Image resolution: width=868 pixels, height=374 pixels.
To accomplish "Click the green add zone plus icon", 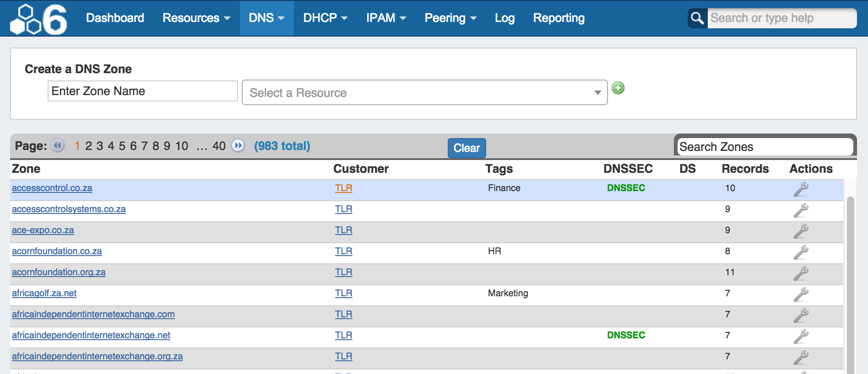I will click(618, 88).
